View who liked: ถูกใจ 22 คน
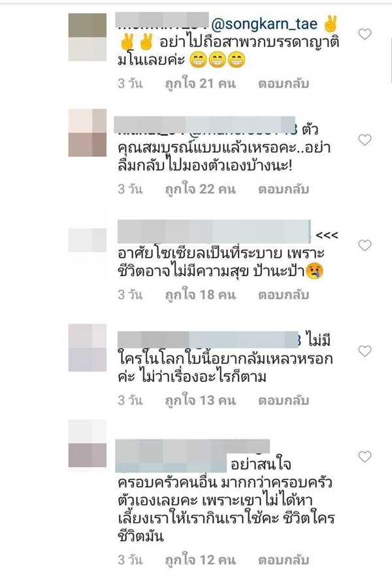The height and width of the screenshot is (588, 392). click(201, 189)
